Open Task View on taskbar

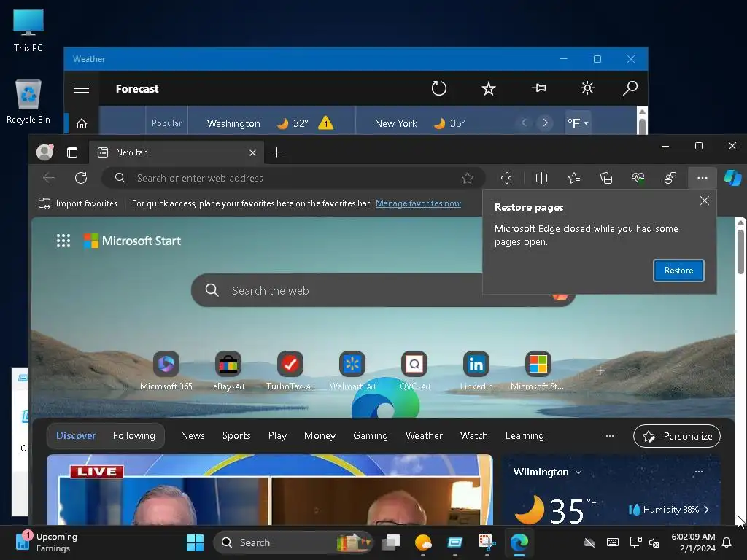click(x=391, y=542)
